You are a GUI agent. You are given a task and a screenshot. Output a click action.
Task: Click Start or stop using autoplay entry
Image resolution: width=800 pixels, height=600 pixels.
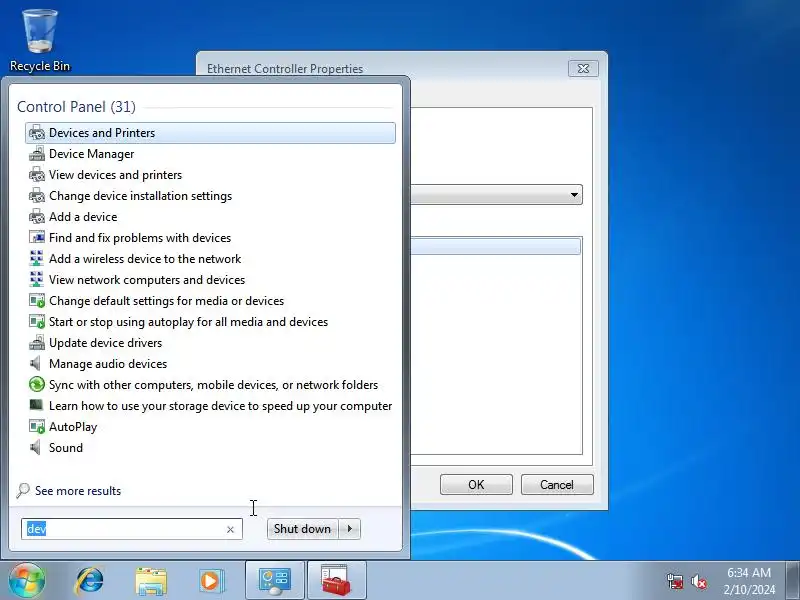coord(188,322)
